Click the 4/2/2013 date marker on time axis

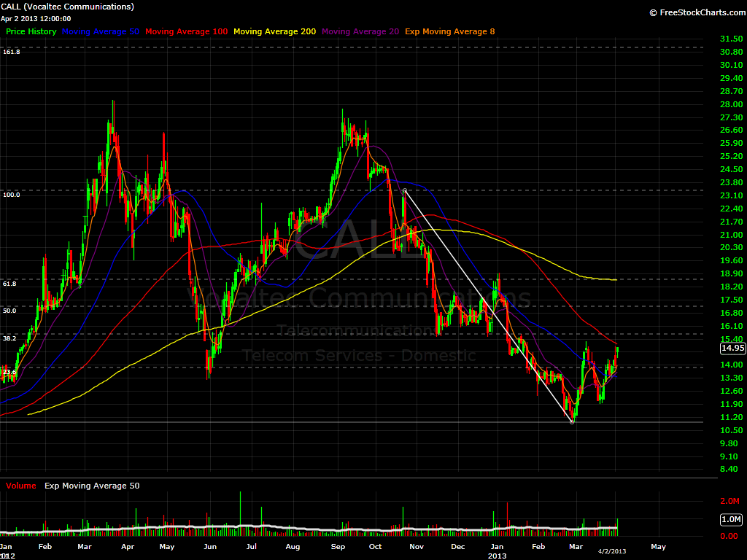tap(612, 551)
